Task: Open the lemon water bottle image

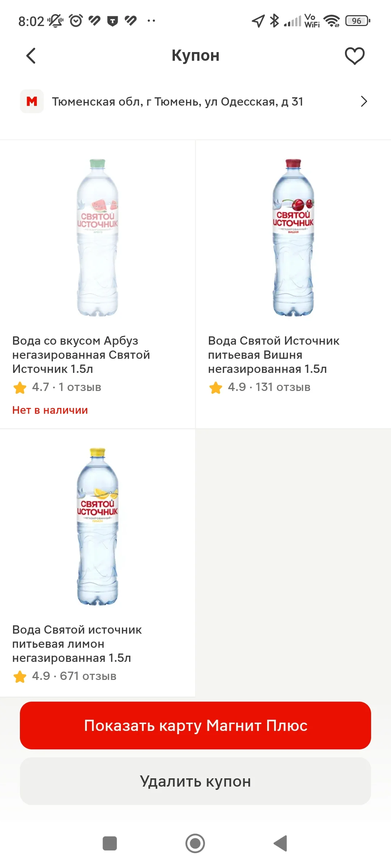Action: pos(97,527)
